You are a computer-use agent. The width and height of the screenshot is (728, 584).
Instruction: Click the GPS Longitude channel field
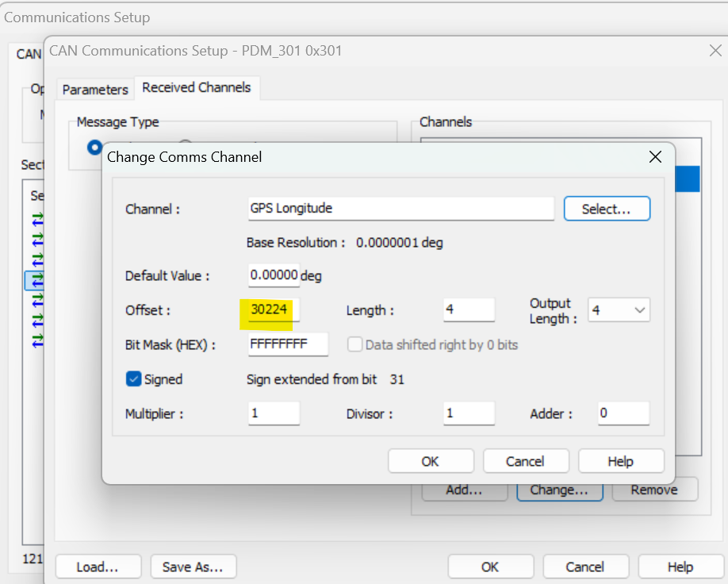(x=400, y=208)
